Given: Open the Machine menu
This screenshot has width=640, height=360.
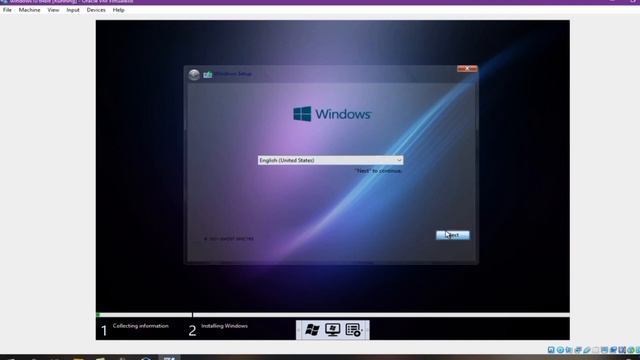Looking at the screenshot, I should click(29, 10).
